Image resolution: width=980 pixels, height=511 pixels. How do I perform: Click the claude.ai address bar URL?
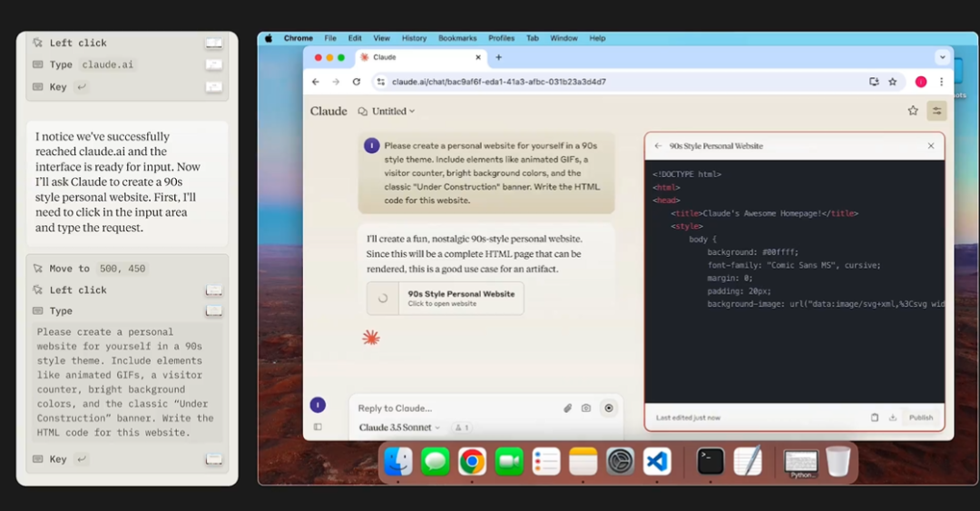point(499,82)
